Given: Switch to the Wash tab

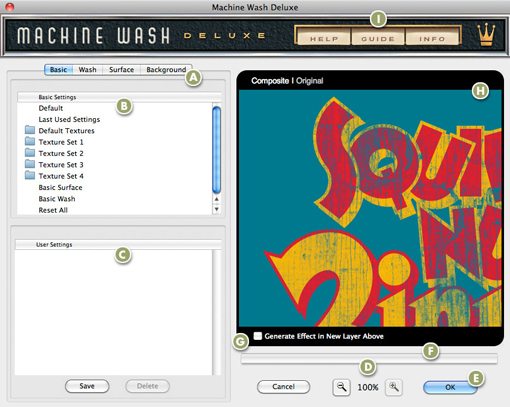Looking at the screenshot, I should pyautogui.click(x=87, y=70).
